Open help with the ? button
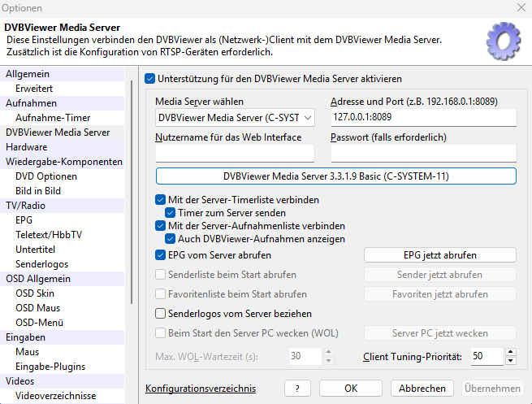This screenshot has height=404, width=532. point(297,389)
